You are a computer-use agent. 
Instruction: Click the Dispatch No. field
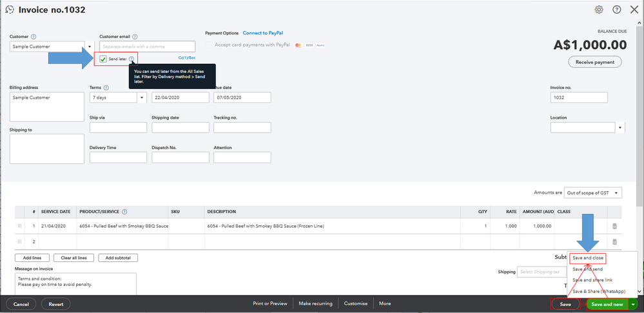[181, 157]
